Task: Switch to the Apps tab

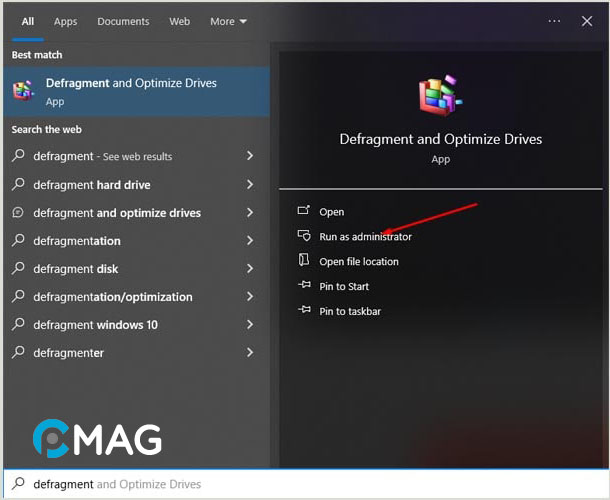Action: tap(65, 21)
